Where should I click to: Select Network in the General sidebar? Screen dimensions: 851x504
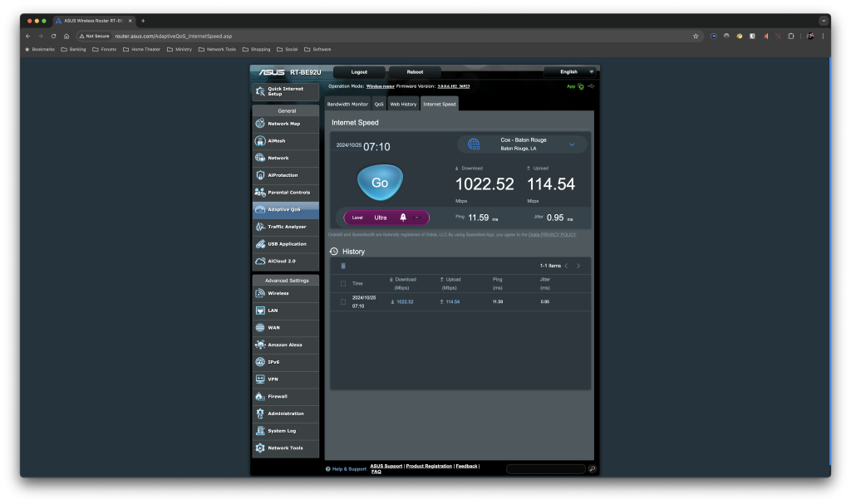[x=286, y=158]
